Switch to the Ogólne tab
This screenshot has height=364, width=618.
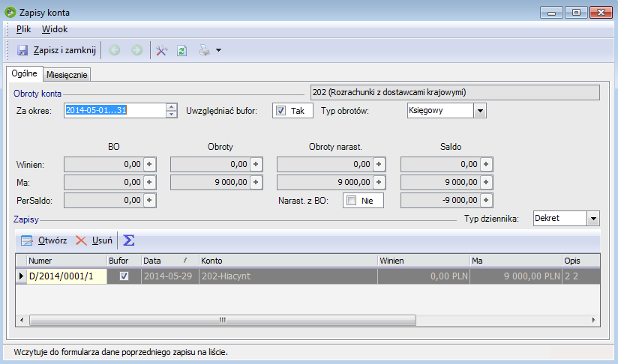point(25,73)
